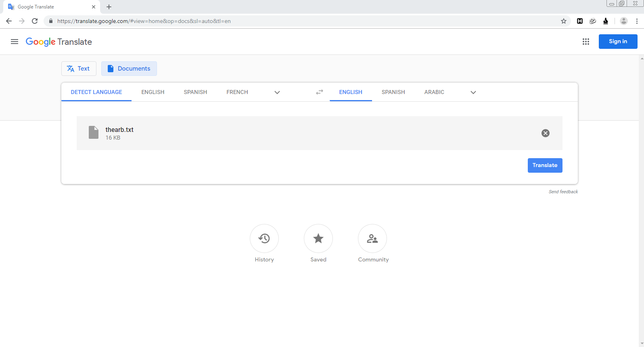Swap source and target languages
Screen dimensions: 644x347
coord(320,92)
